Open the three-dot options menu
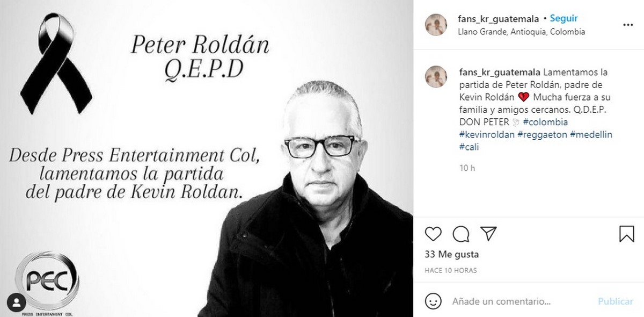The width and height of the screenshot is (644, 317). pyautogui.click(x=627, y=25)
